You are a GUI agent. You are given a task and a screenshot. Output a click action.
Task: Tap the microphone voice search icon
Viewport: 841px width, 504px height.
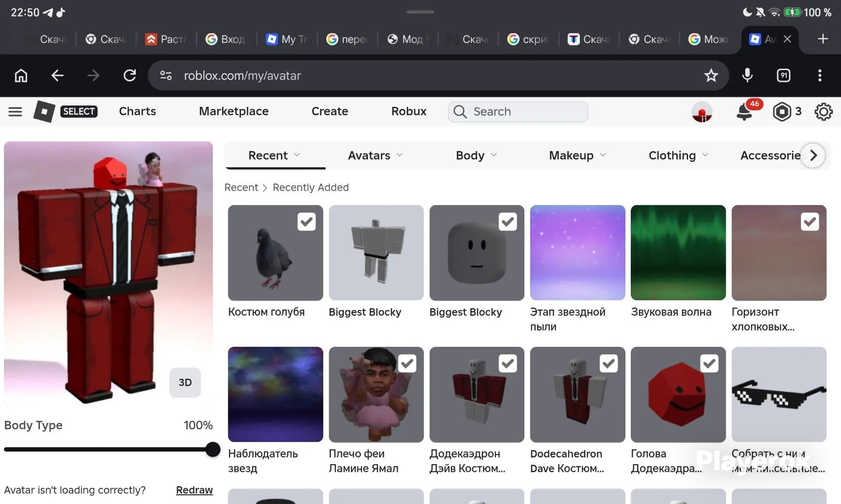(x=747, y=76)
